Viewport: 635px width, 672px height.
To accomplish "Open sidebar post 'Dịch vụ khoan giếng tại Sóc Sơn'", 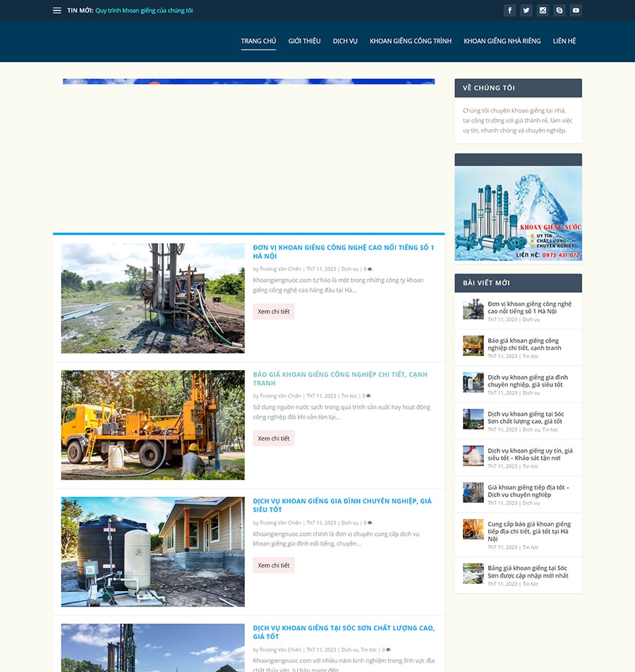I will [x=526, y=417].
